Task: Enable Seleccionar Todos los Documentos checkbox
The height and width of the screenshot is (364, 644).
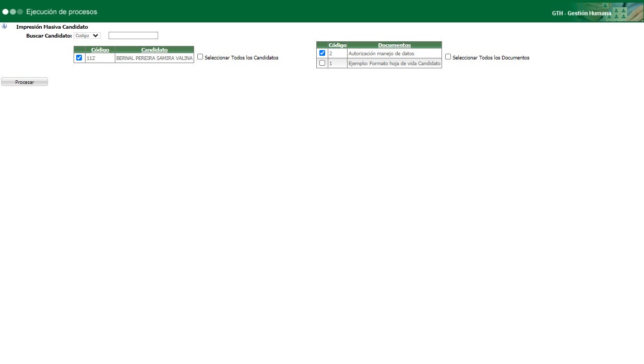Action: point(448,57)
